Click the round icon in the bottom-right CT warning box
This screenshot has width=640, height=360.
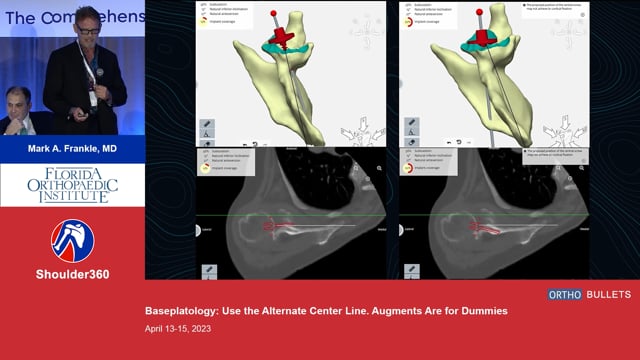[584, 161]
